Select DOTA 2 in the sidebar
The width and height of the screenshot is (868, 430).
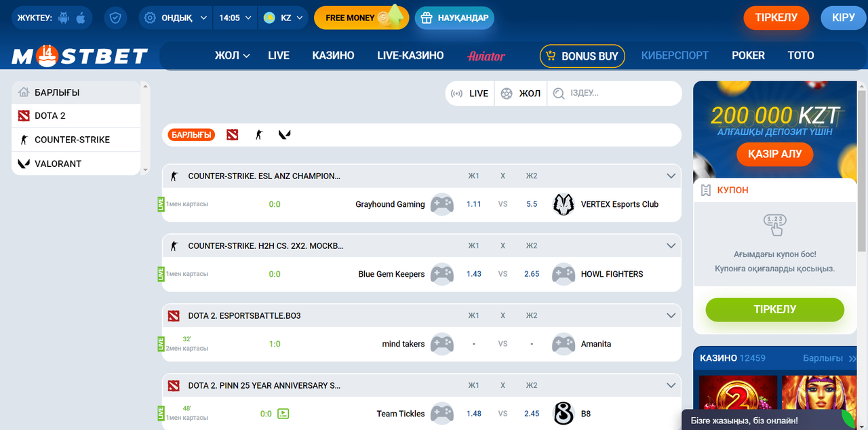(76, 116)
